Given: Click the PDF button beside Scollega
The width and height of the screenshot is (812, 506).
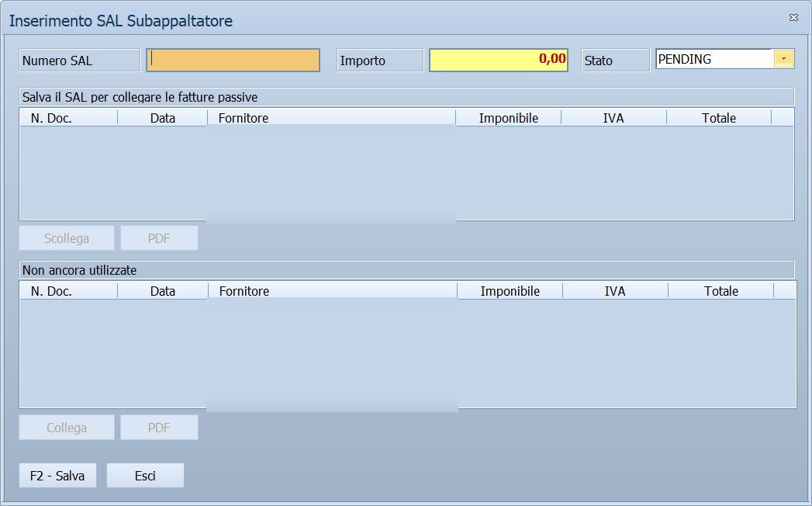Looking at the screenshot, I should pyautogui.click(x=160, y=238).
